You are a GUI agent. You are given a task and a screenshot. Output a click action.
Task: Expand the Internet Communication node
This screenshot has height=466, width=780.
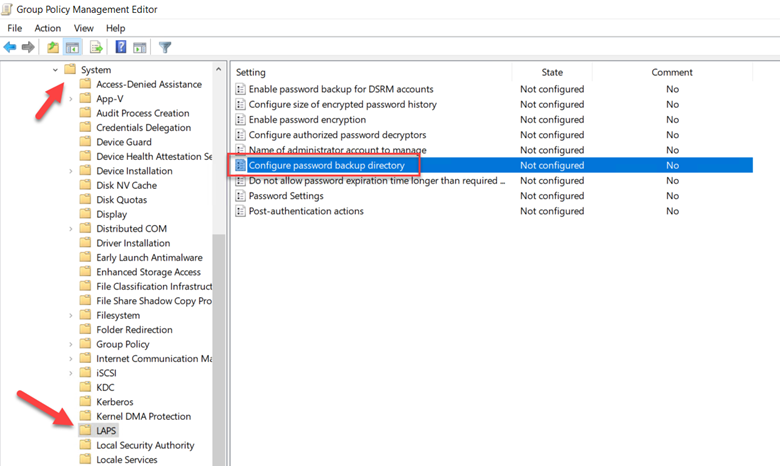71,358
